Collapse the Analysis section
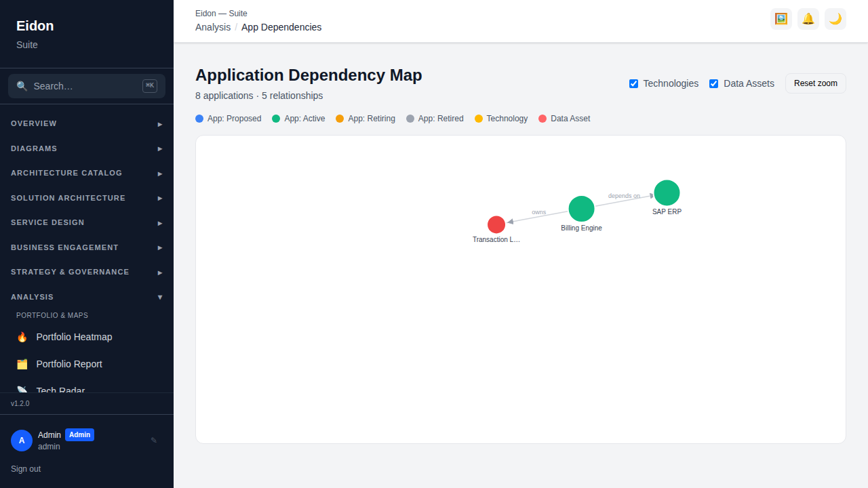The width and height of the screenshot is (868, 488). click(x=87, y=297)
